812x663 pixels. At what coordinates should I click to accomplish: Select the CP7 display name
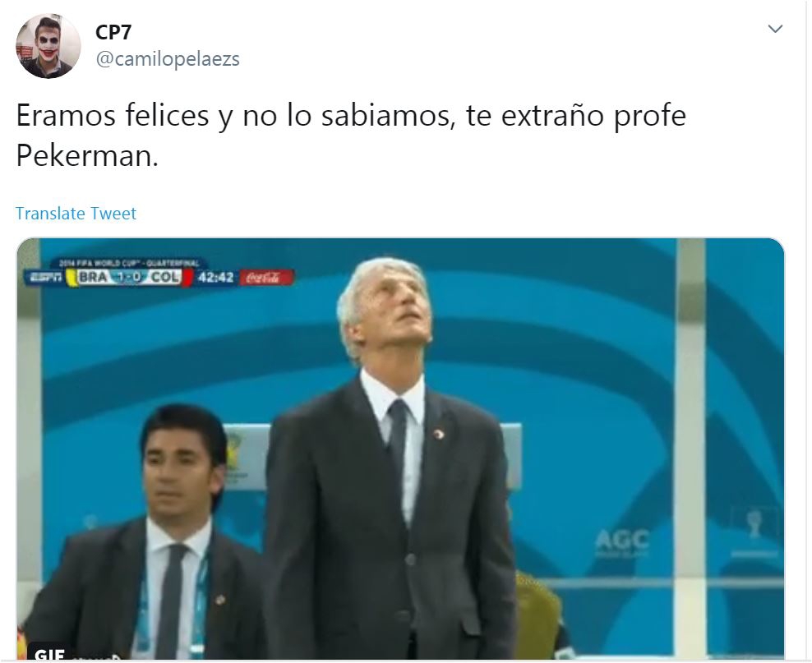pyautogui.click(x=113, y=32)
